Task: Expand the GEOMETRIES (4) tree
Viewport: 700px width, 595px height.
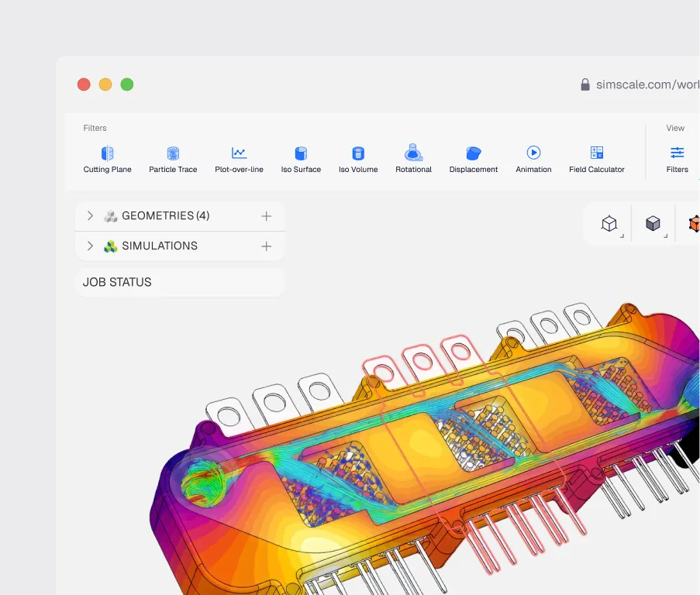Action: tap(90, 216)
